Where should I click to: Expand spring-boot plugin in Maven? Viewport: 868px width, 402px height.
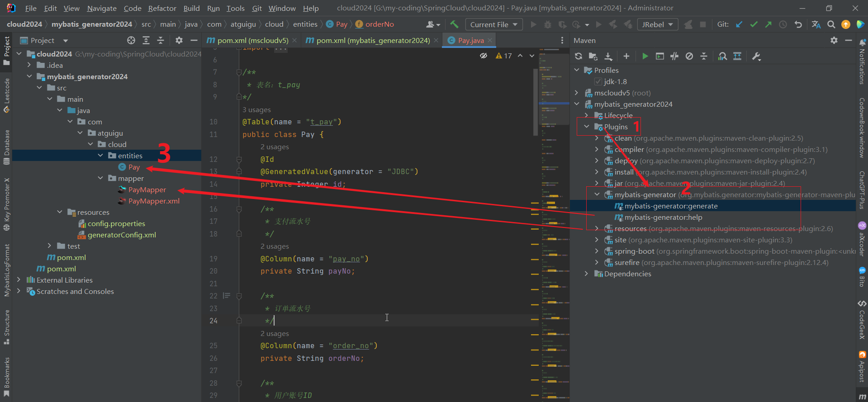click(x=597, y=251)
